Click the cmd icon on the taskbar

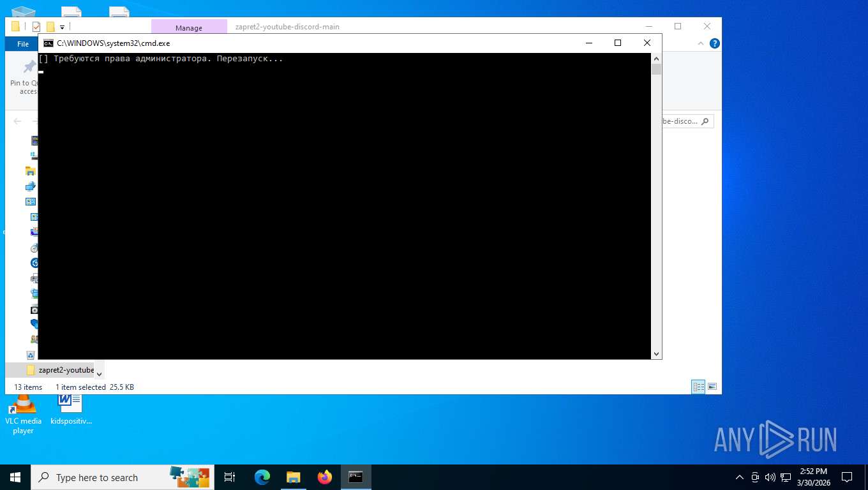click(x=355, y=477)
